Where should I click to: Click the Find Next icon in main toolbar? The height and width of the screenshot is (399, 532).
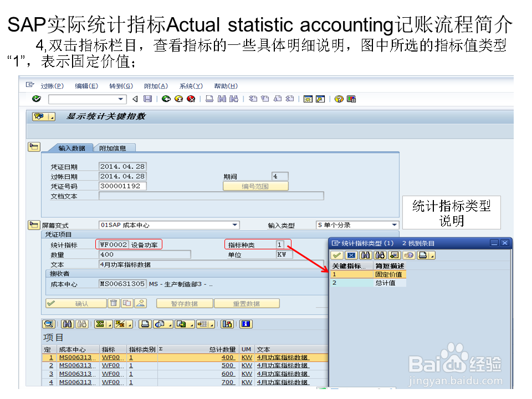234,99
